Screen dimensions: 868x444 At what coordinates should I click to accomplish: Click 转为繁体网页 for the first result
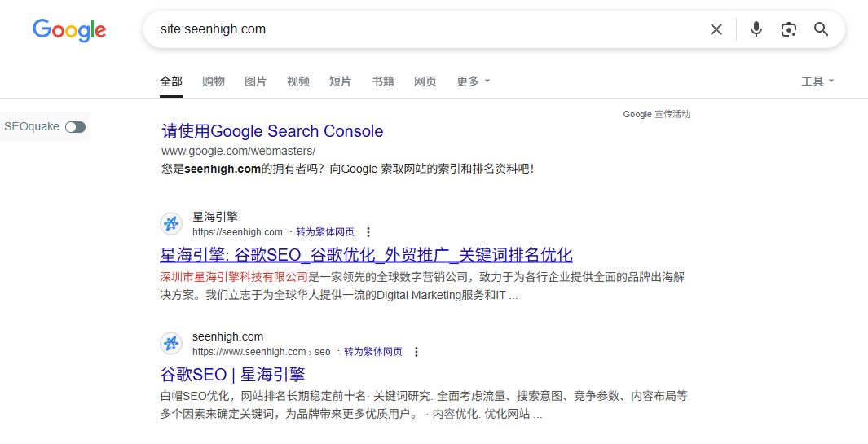[324, 232]
